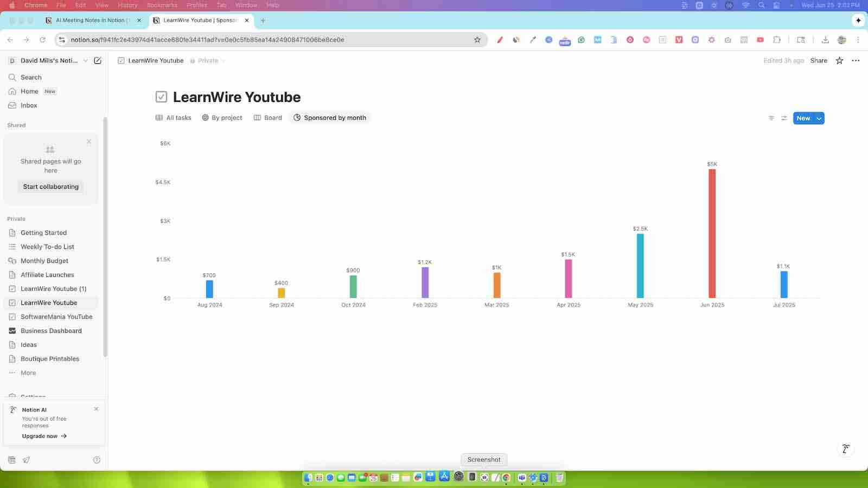Screen dimensions: 868x488
Task: Click the Feb 2025 purple bar
Action: pos(425,282)
